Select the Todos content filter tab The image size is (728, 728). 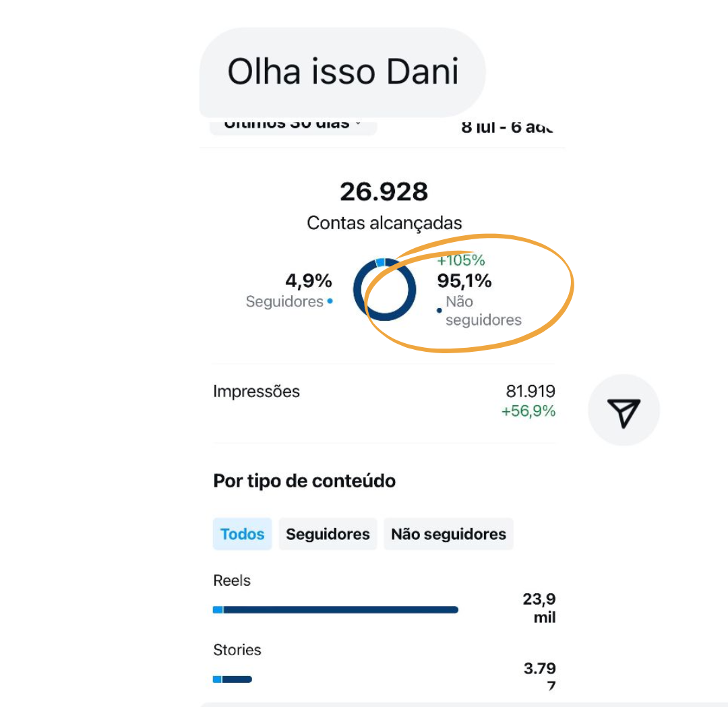click(242, 534)
